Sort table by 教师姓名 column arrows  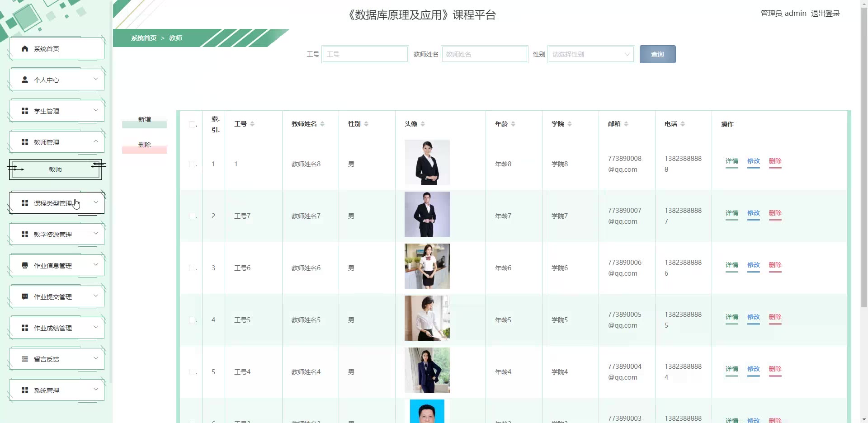(322, 124)
